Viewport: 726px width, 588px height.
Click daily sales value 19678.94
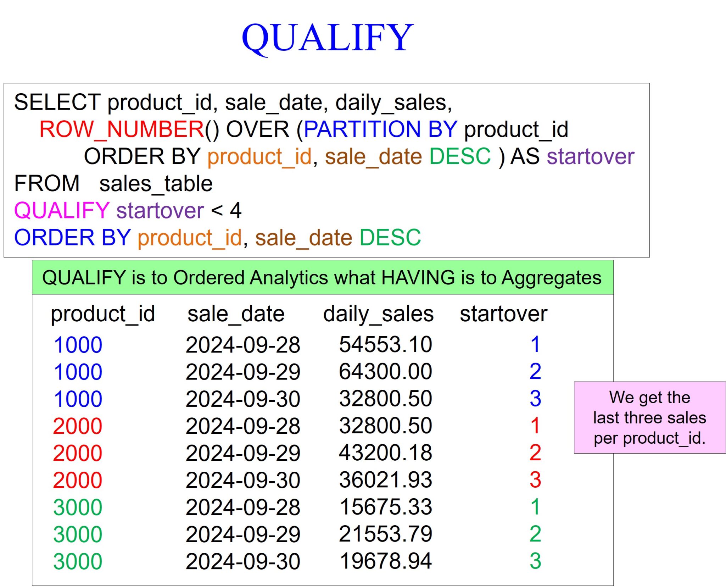click(x=385, y=561)
